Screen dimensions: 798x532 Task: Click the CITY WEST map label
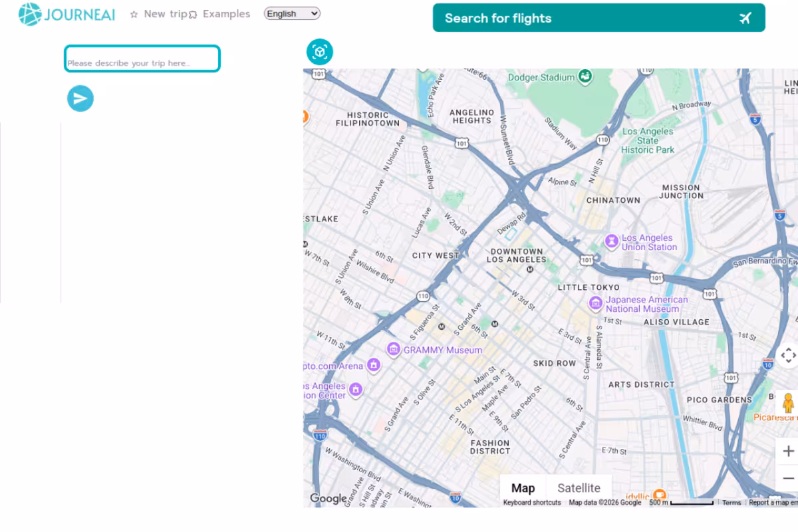tap(436, 255)
